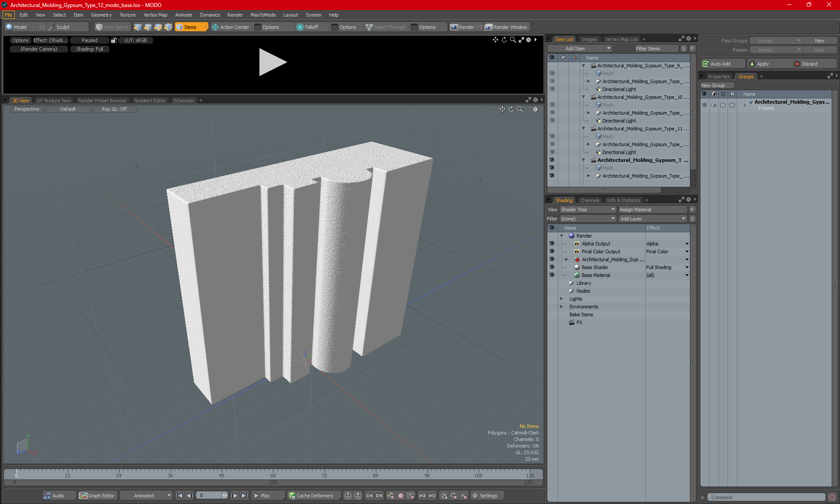Viewport: 840px width, 504px height.
Task: Toggle visibility of Final Color Output layer
Action: coord(552,252)
